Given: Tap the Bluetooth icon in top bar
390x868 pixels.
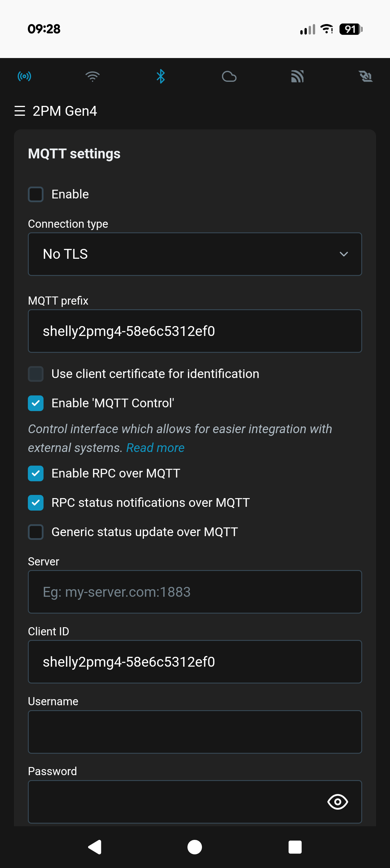Looking at the screenshot, I should point(161,77).
